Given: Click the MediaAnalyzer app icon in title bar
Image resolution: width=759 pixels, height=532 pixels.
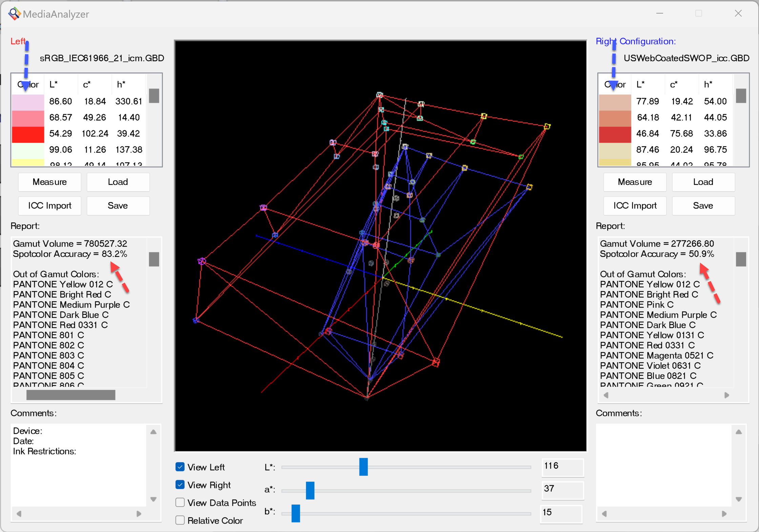Looking at the screenshot, I should 14,14.
